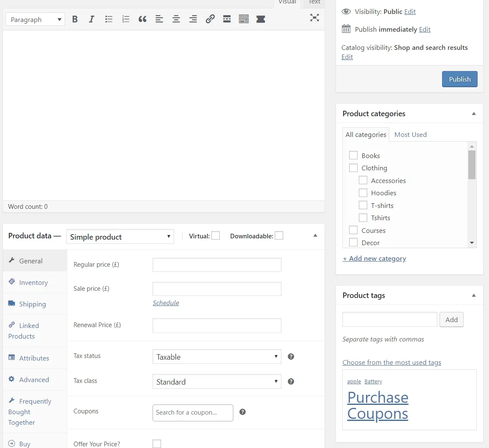Apply blockquote formatting
Viewport: 489px width, 448px height.
(142, 19)
